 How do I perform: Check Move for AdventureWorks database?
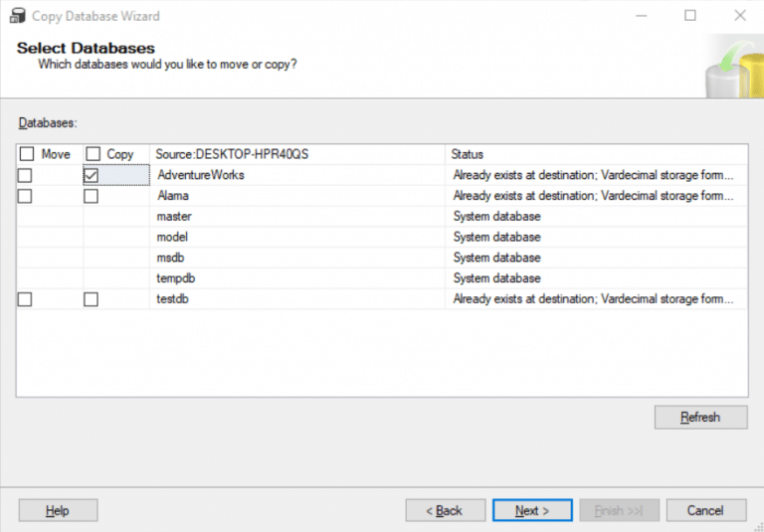pos(25,175)
